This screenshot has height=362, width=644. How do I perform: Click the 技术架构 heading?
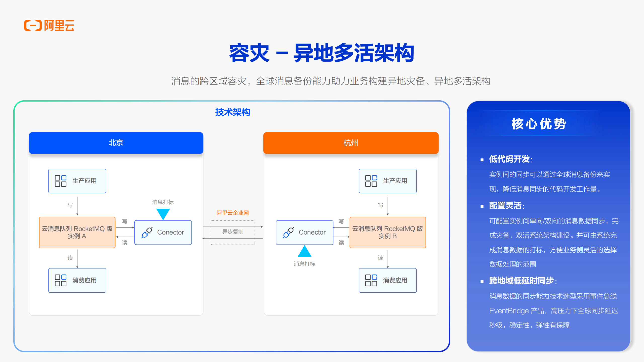tap(233, 112)
